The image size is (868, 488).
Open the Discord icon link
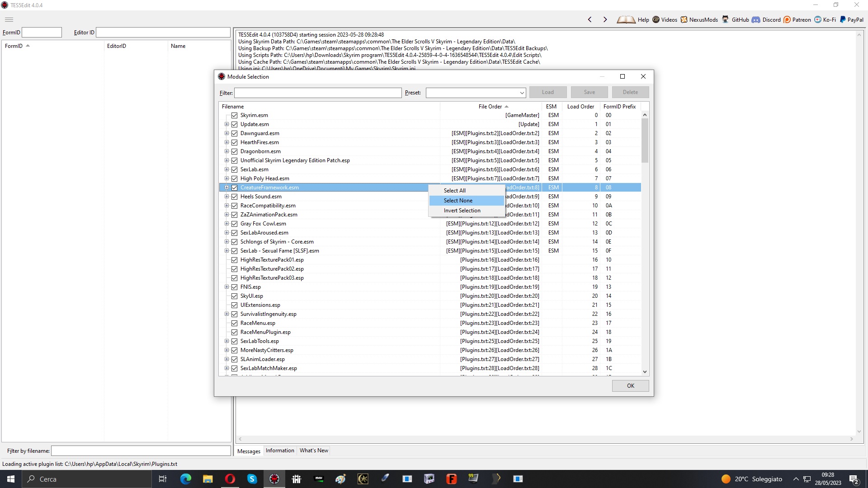click(756, 19)
